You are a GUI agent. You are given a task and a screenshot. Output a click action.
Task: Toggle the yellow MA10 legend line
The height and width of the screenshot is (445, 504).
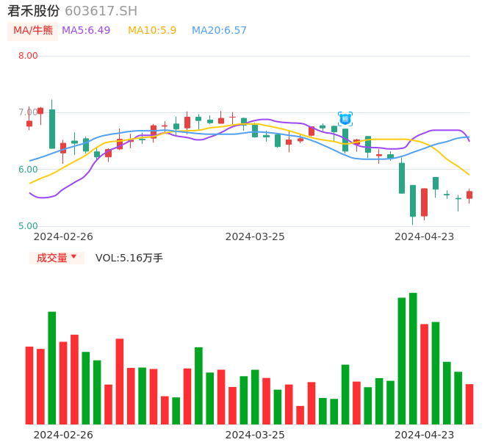pyautogui.click(x=152, y=31)
